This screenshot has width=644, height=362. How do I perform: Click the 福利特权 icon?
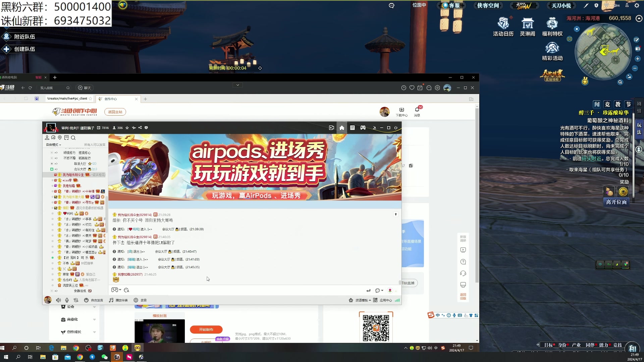[x=552, y=23]
